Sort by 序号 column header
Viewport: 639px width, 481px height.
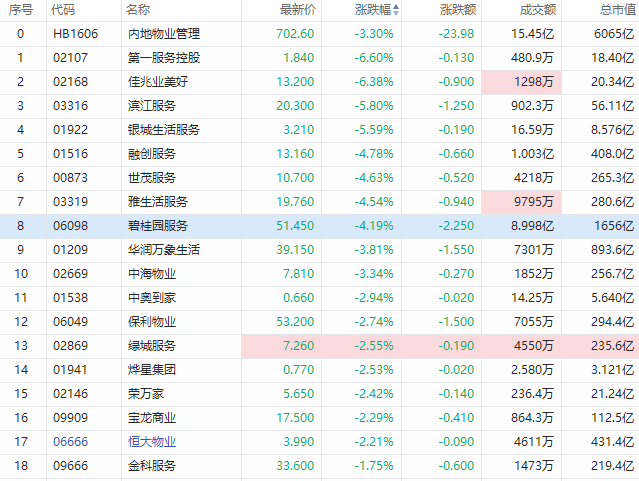pyautogui.click(x=21, y=10)
